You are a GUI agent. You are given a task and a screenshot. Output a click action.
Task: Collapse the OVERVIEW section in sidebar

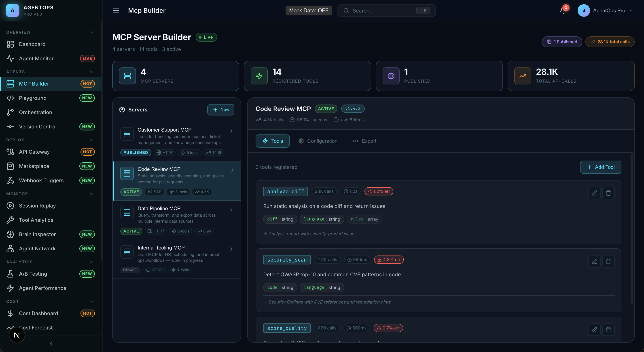91,32
